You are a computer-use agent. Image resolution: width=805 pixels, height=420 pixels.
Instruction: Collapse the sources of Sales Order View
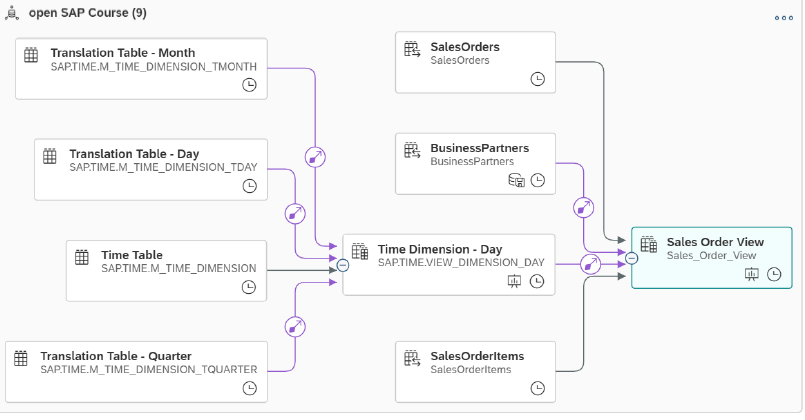631,258
